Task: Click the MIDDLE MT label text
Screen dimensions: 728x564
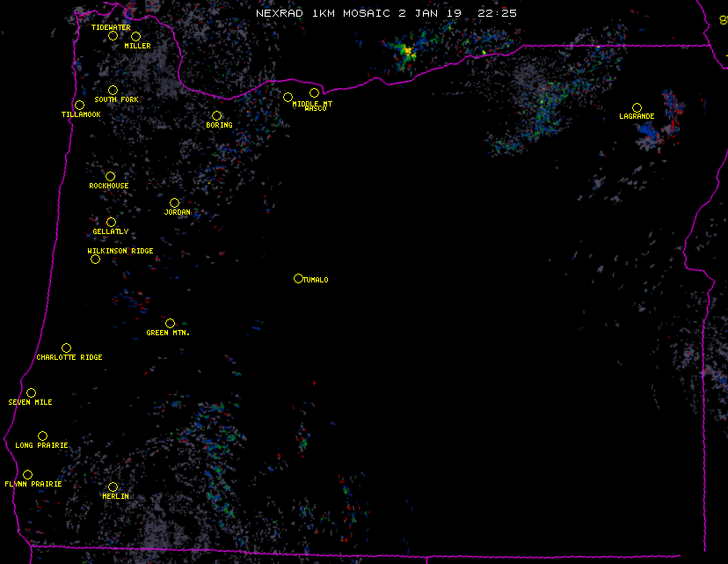Action: coord(312,103)
